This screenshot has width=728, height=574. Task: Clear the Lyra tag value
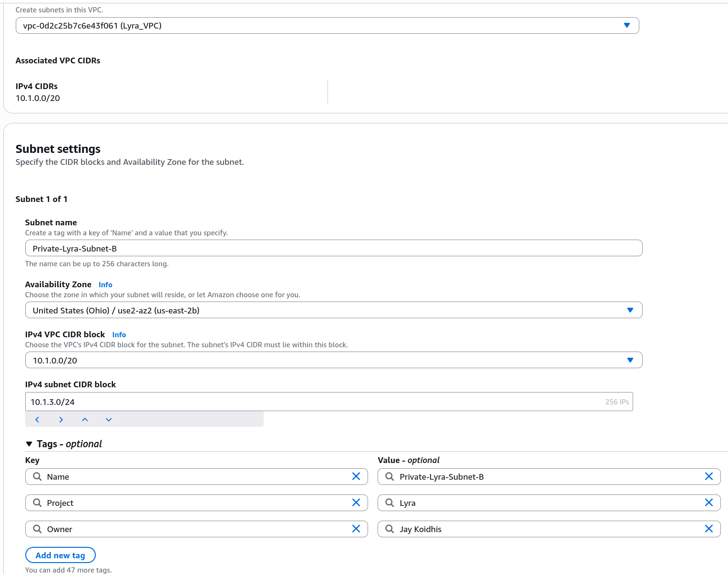click(708, 503)
